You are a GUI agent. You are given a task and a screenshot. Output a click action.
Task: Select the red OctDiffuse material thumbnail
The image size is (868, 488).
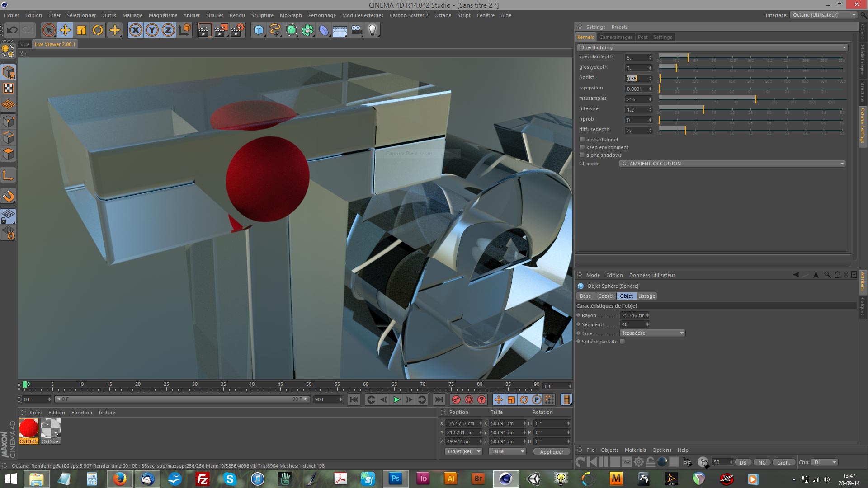[28, 428]
